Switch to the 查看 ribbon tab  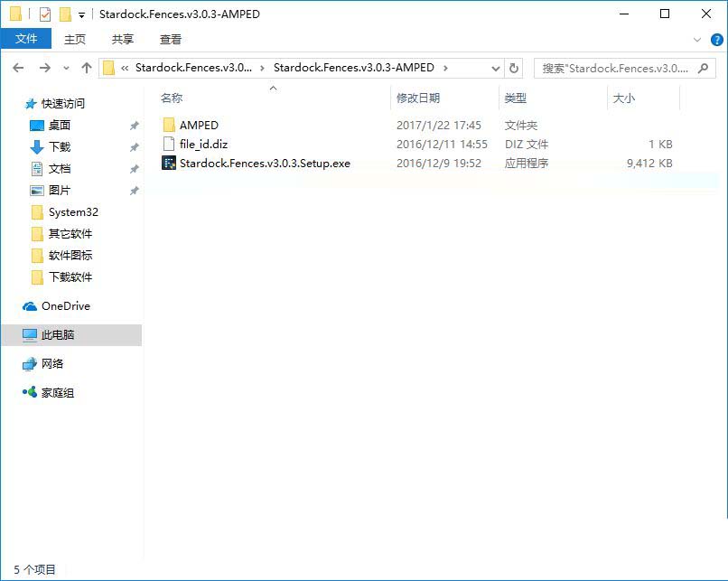pyautogui.click(x=170, y=39)
